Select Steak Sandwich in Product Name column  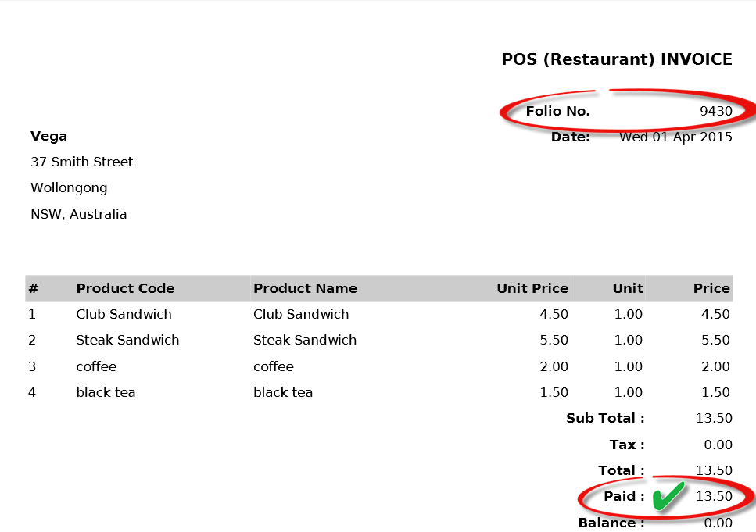coord(305,340)
